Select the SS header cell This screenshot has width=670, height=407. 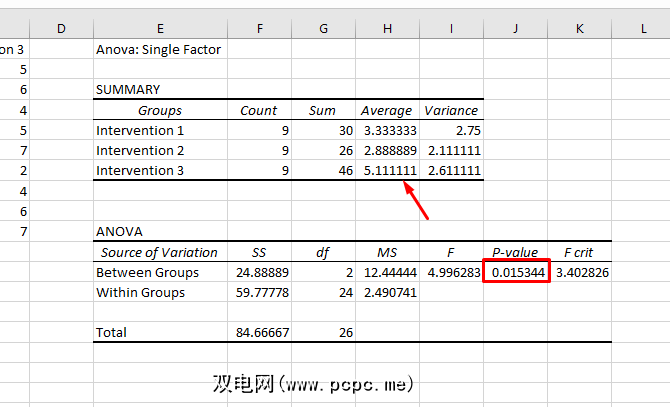[259, 252]
